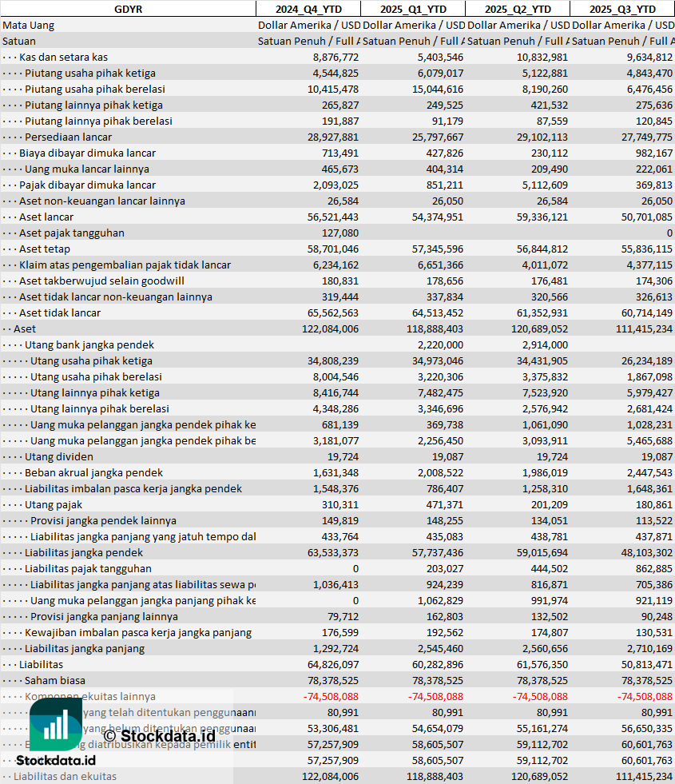Select the 2025_Q3_YTD column header
The width and height of the screenshot is (675, 784).
pyautogui.click(x=622, y=9)
